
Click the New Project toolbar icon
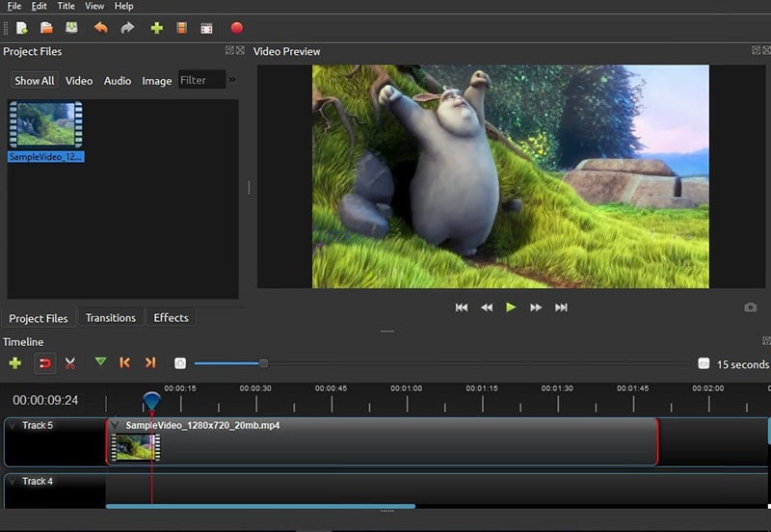pos(21,28)
